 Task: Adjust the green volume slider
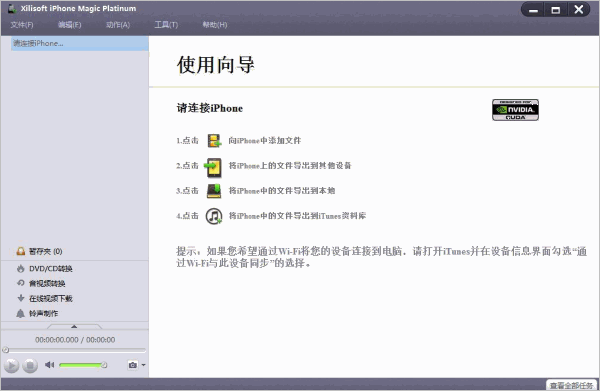tap(83, 365)
